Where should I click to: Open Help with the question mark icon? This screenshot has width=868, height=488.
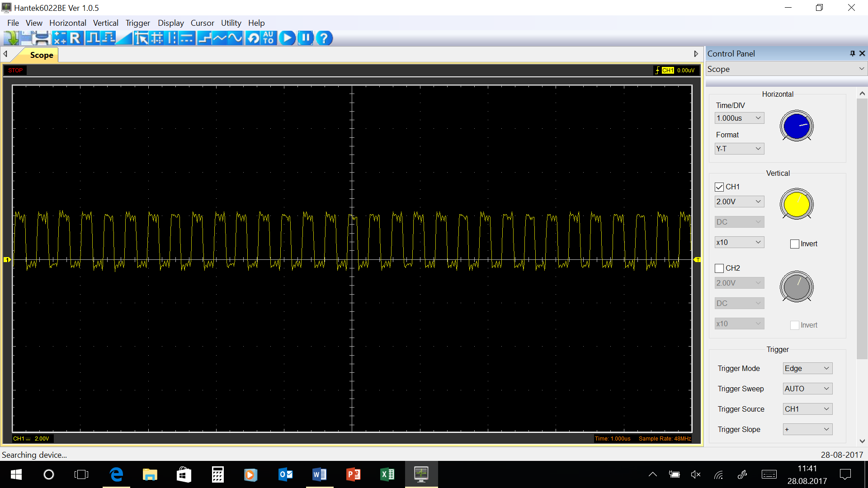tap(324, 38)
